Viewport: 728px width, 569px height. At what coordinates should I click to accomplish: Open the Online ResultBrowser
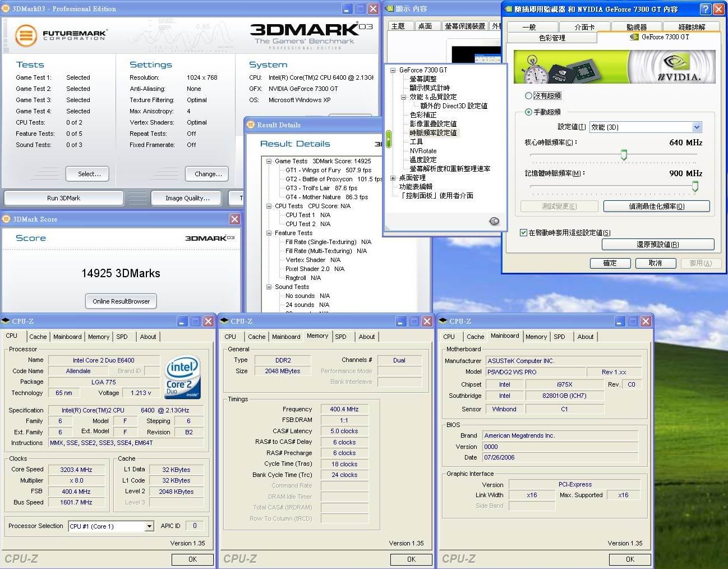(x=121, y=301)
